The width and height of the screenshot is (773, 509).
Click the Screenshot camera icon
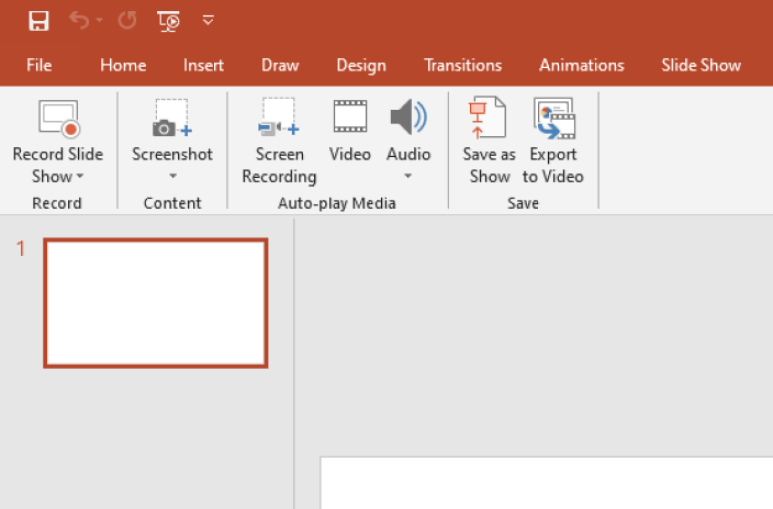click(x=172, y=118)
